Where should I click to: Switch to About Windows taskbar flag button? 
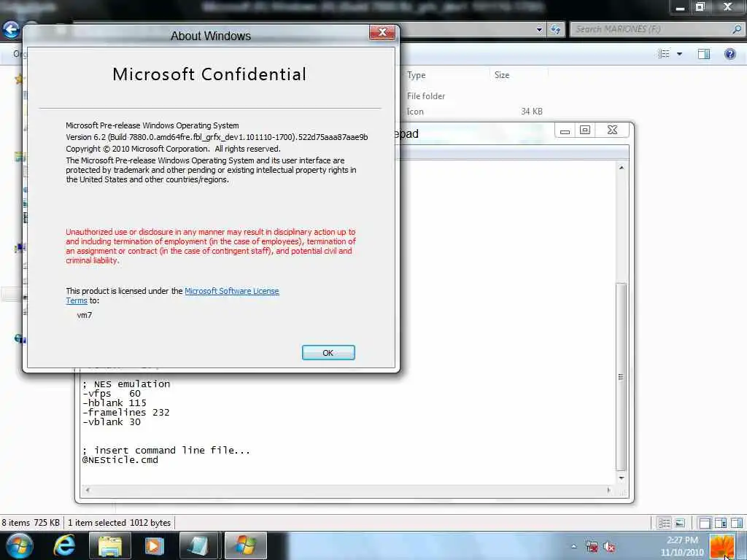[245, 545]
